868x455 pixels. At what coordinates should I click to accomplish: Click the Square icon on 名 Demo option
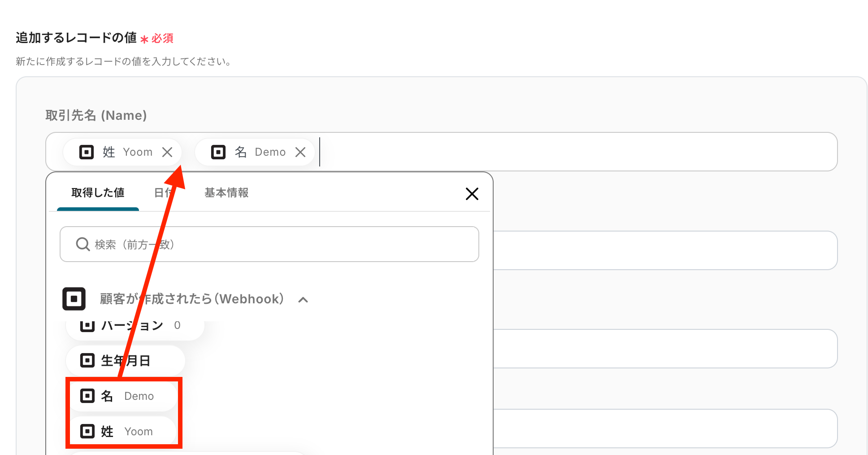pyautogui.click(x=87, y=396)
